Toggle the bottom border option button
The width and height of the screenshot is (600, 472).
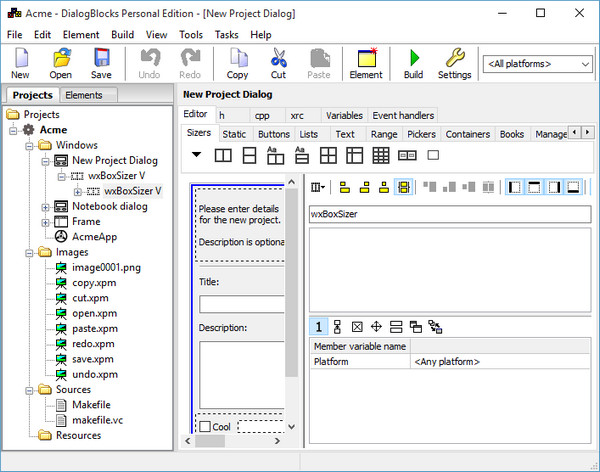[575, 187]
